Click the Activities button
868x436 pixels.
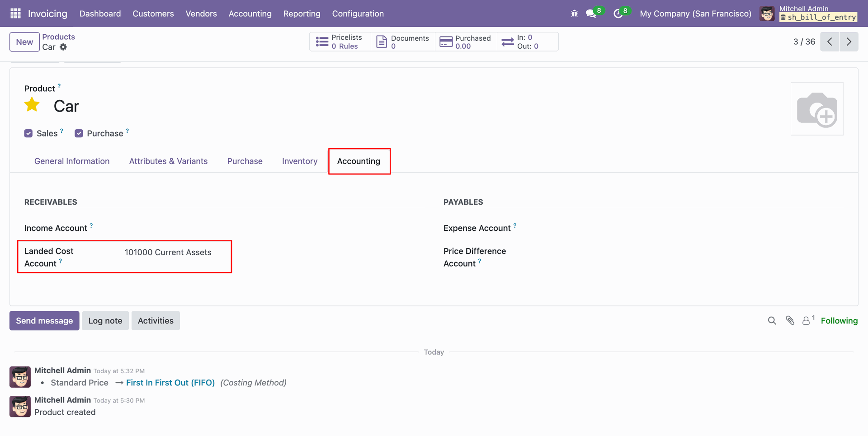click(156, 321)
